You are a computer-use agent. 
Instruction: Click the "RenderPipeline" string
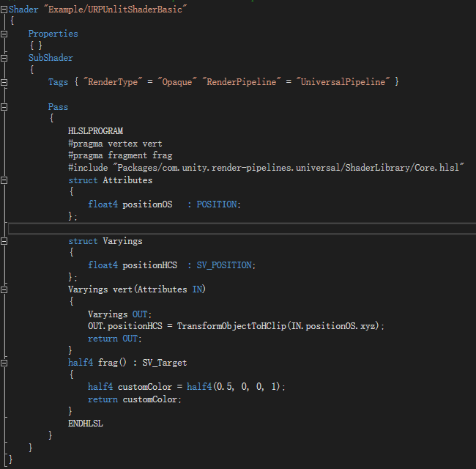242,82
